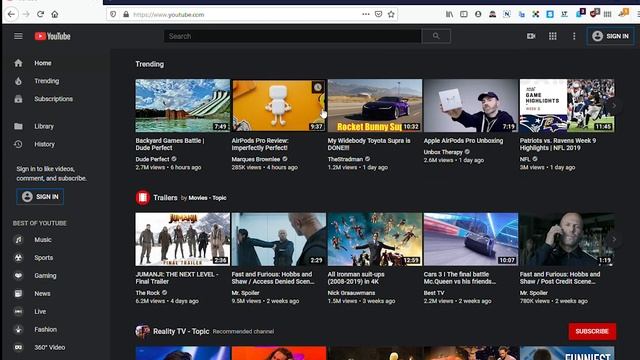Reload the page with browser refresh
The width and height of the screenshot is (640, 360).
pyautogui.click(x=40, y=14)
